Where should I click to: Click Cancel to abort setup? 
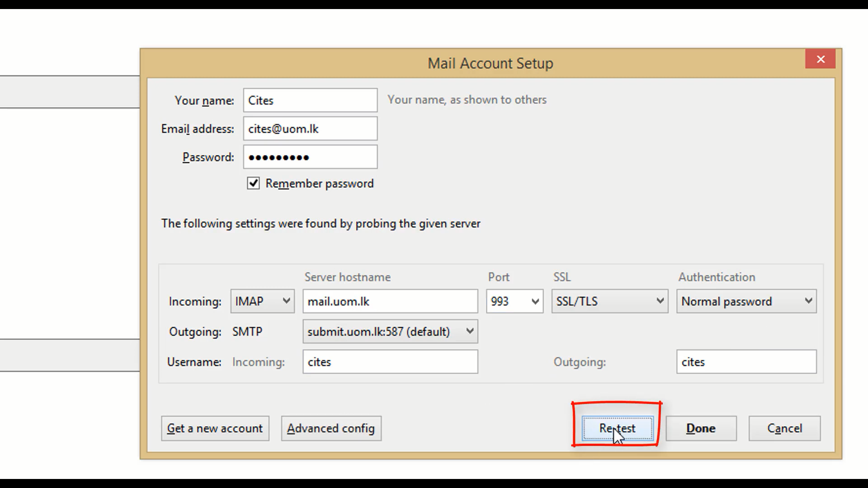[x=784, y=428]
